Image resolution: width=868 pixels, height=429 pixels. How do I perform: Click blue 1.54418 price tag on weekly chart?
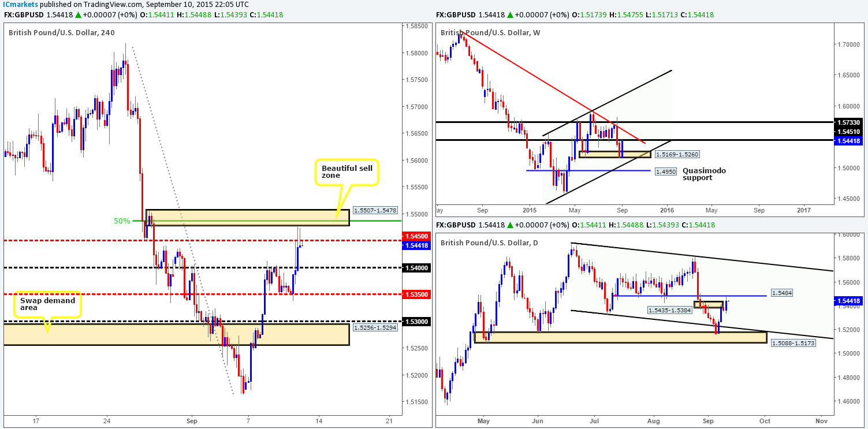tap(849, 141)
